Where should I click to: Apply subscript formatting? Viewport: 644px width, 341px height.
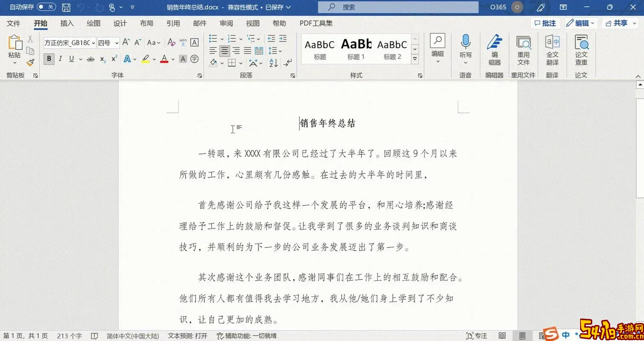[x=103, y=59]
